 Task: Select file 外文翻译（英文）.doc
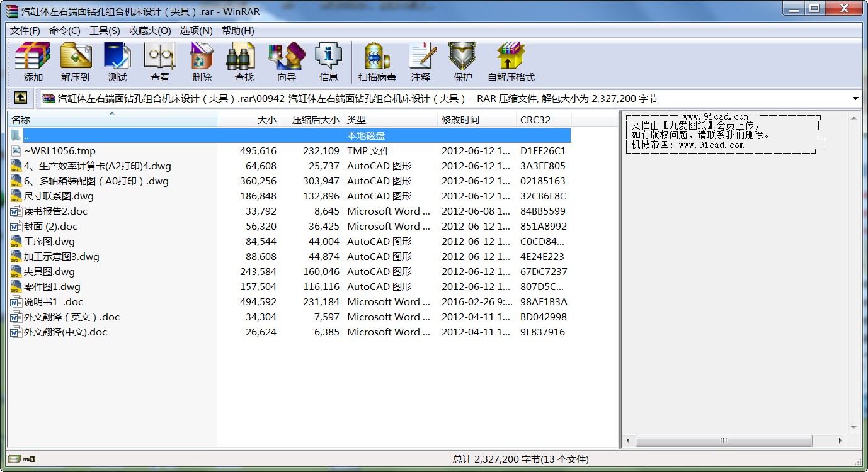[x=72, y=317]
